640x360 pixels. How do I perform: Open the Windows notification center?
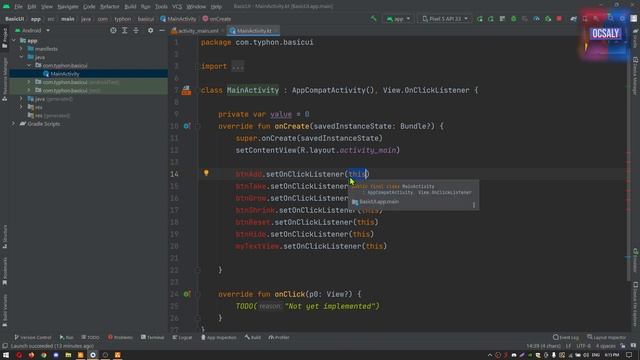pyautogui.click(x=629, y=355)
